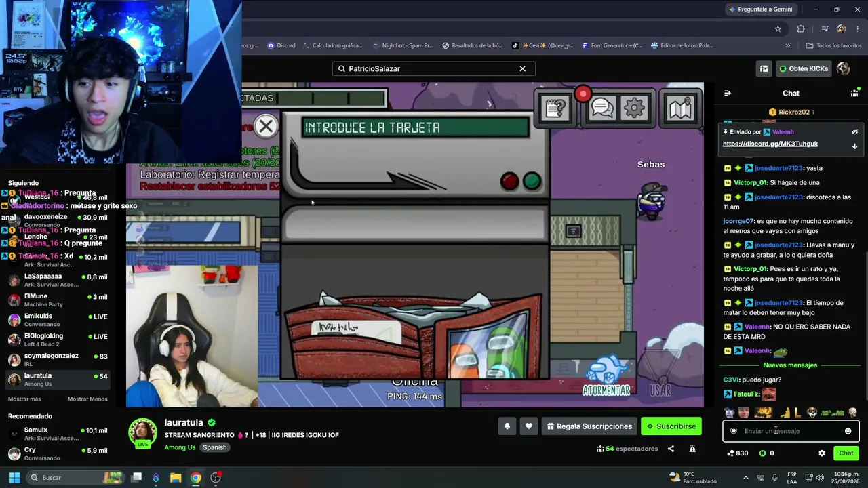
Task: Open the Calculadora gráfica bookmark
Action: 332,45
